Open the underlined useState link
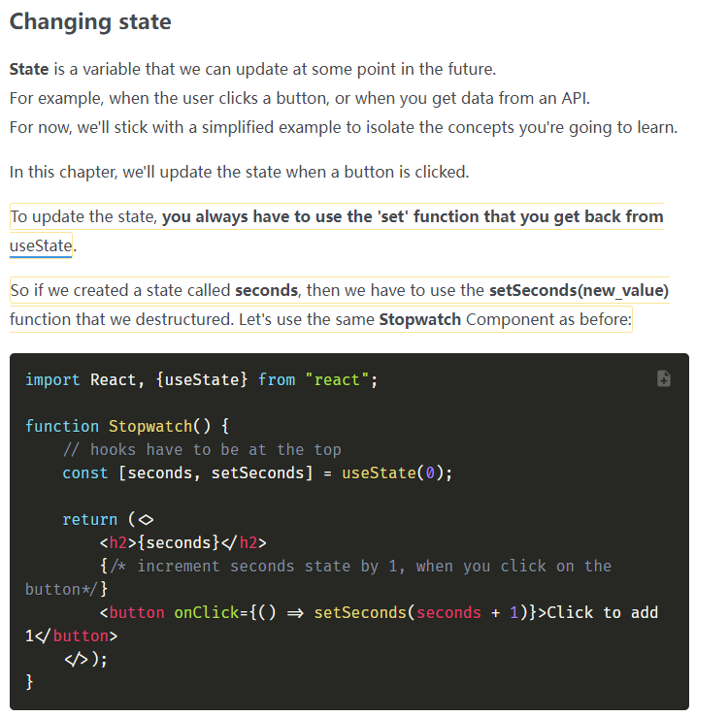This screenshot has height=717, width=728. point(41,245)
